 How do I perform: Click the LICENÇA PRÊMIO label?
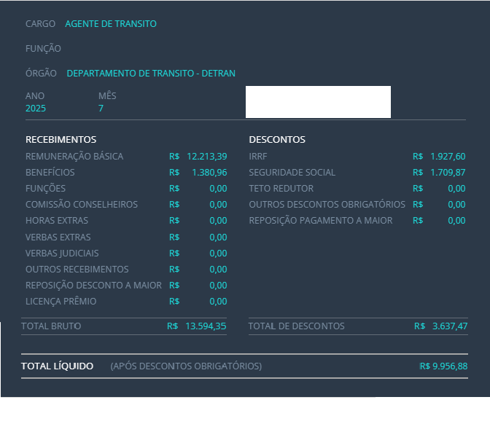click(61, 302)
